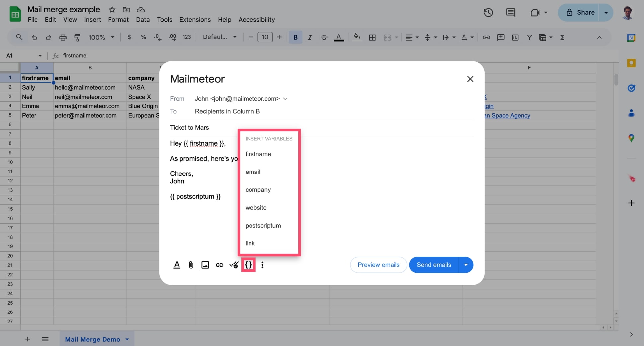Viewport: 644px width, 346px height.
Task: Open the zoom 100% dropdown
Action: pos(101,37)
